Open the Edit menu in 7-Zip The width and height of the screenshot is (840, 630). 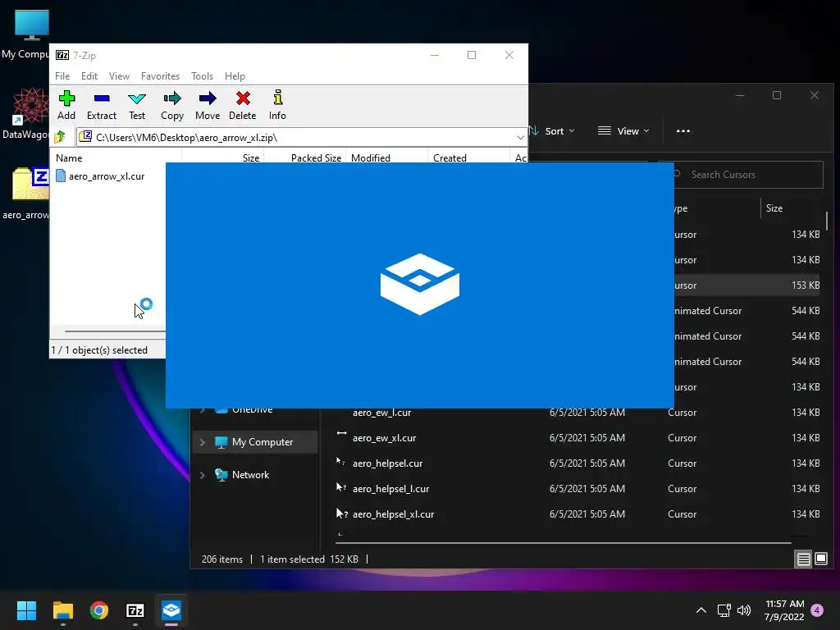[x=89, y=76]
